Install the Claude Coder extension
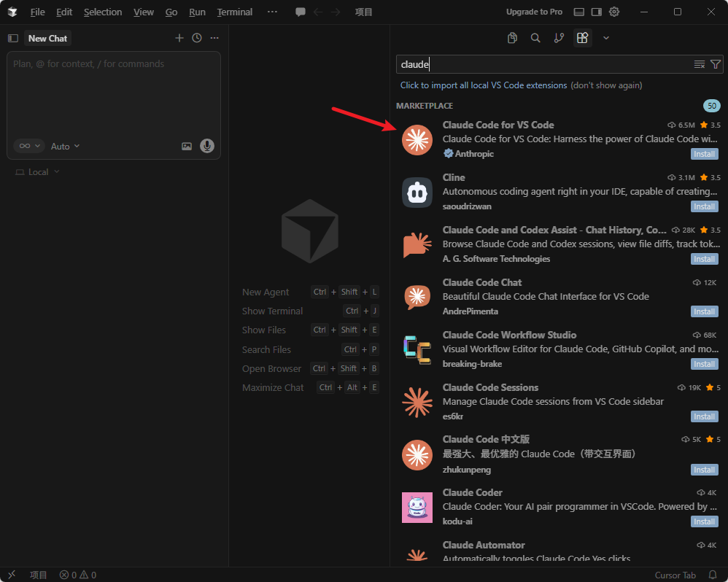The height and width of the screenshot is (582, 728). pyautogui.click(x=704, y=521)
